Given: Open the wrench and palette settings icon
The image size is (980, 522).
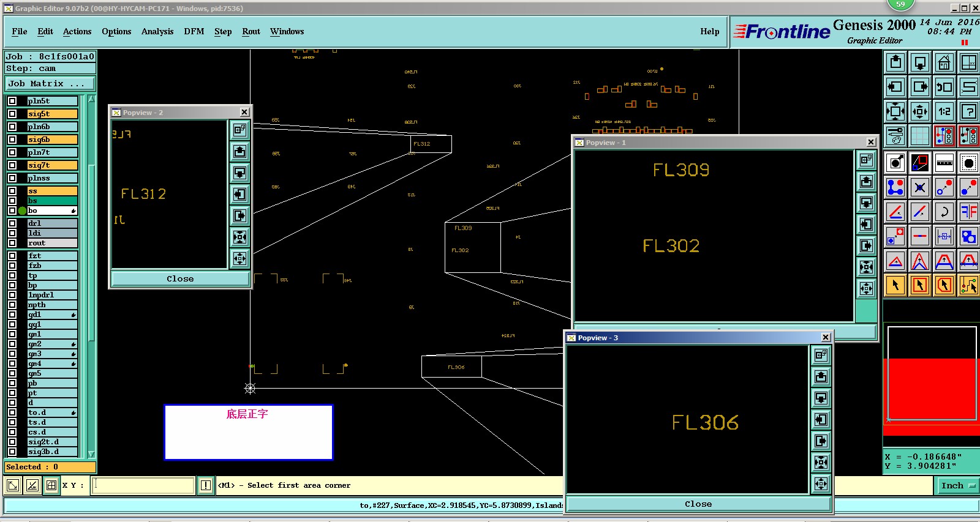Looking at the screenshot, I should [x=895, y=136].
